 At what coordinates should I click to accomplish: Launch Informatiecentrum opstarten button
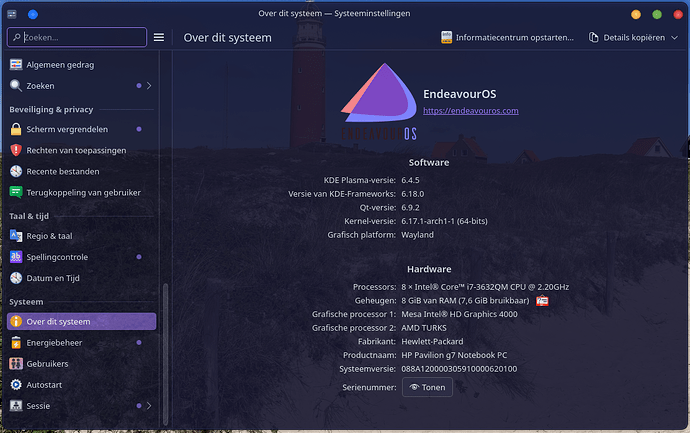tap(508, 37)
